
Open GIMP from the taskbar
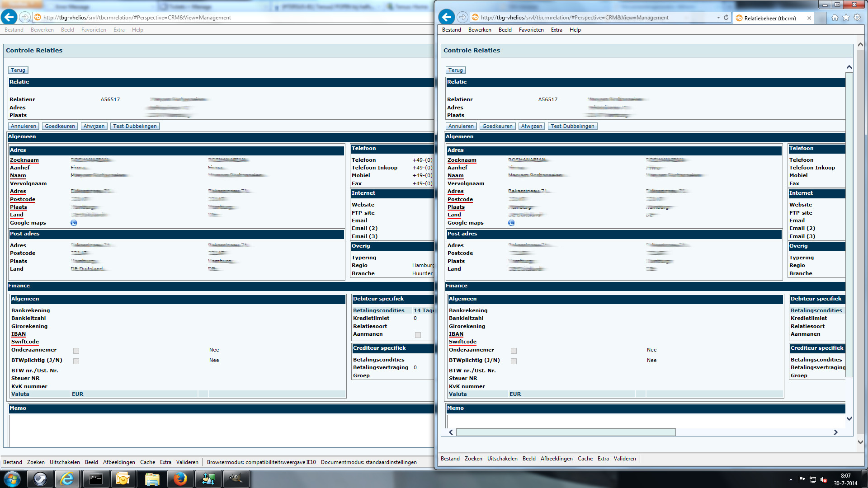click(x=235, y=479)
